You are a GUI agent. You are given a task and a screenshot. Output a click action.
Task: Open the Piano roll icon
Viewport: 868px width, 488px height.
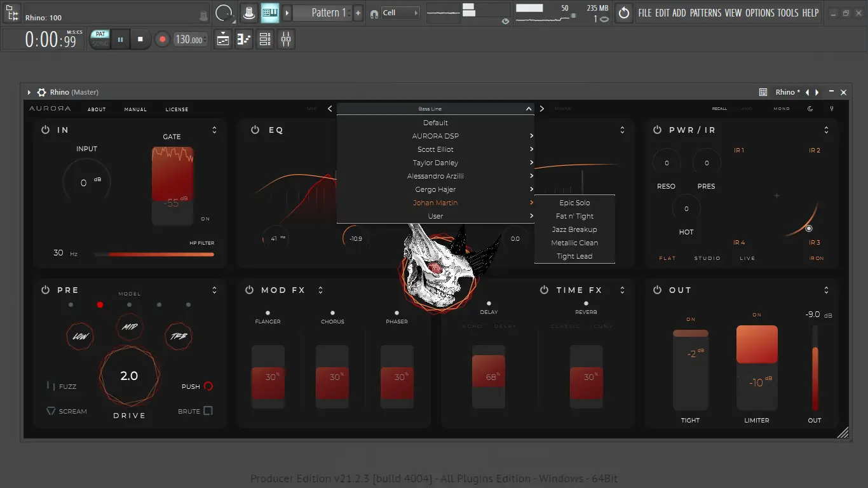click(x=243, y=39)
